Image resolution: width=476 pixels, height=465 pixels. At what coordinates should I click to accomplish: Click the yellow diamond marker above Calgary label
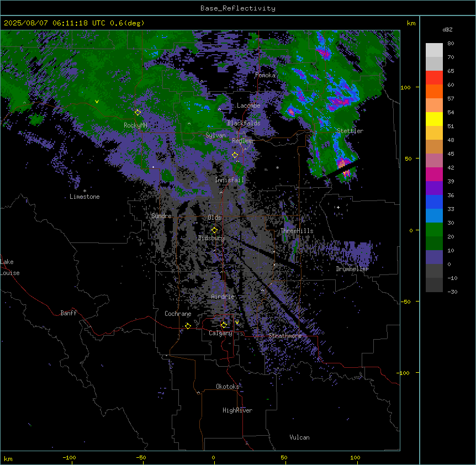tap(224, 325)
